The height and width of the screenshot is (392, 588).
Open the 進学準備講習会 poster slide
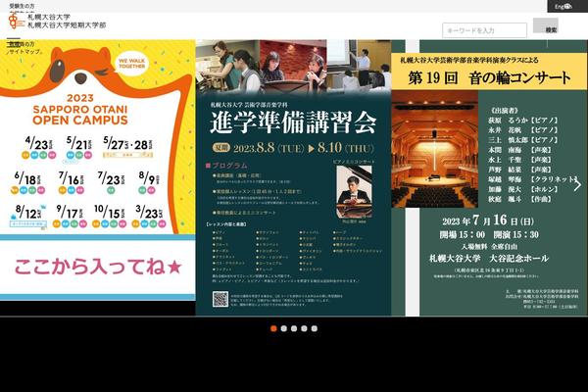293,177
